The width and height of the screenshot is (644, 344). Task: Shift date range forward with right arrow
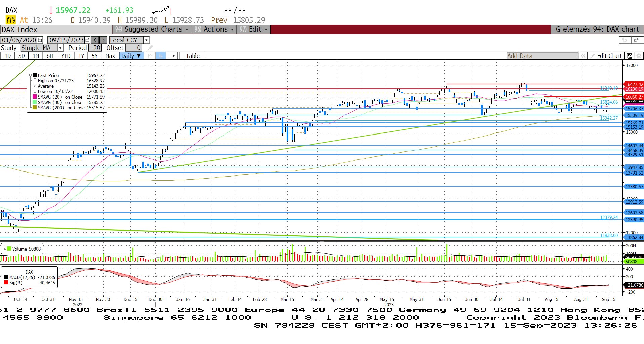click(104, 40)
